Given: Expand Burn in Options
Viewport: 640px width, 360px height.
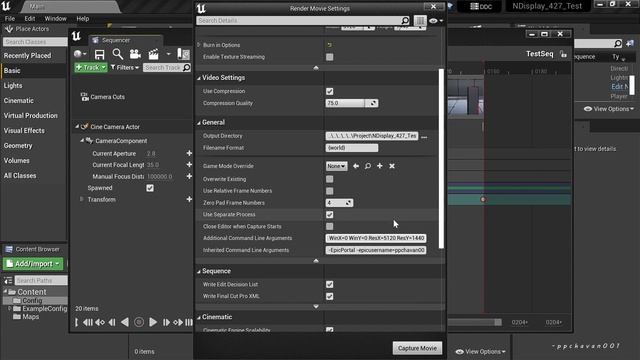Looking at the screenshot, I should [199, 45].
